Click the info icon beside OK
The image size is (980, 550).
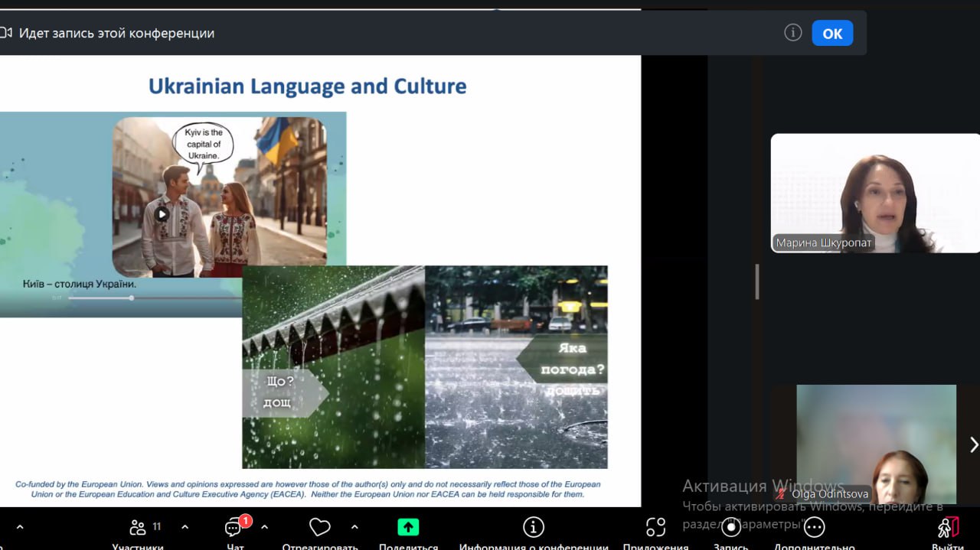click(x=793, y=33)
